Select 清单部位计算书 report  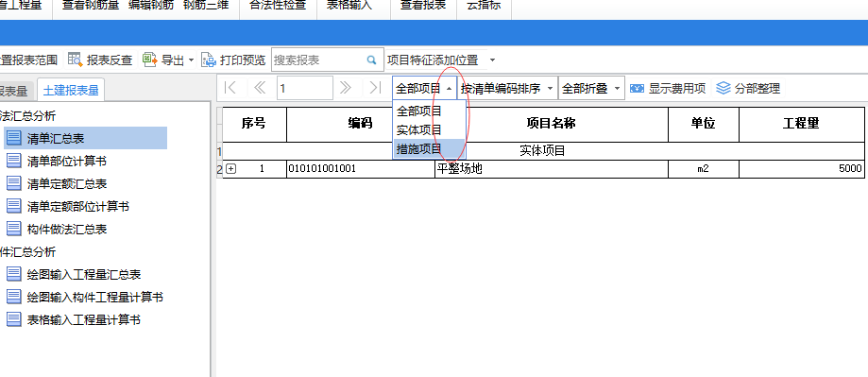[x=67, y=161]
